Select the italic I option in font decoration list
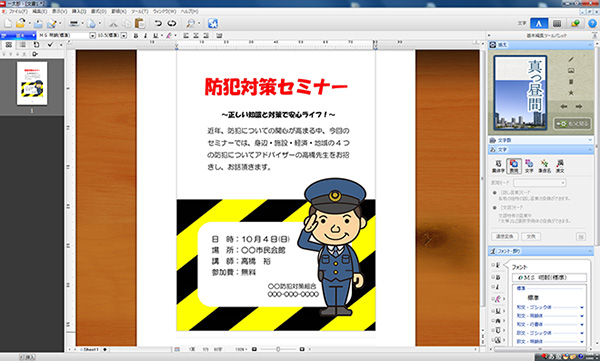The image size is (600, 361). point(497,287)
